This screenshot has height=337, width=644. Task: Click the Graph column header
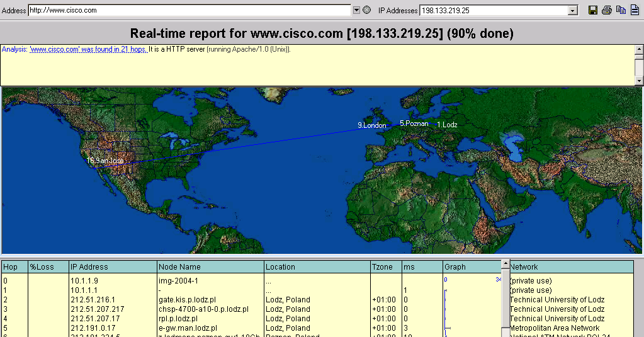(x=472, y=266)
